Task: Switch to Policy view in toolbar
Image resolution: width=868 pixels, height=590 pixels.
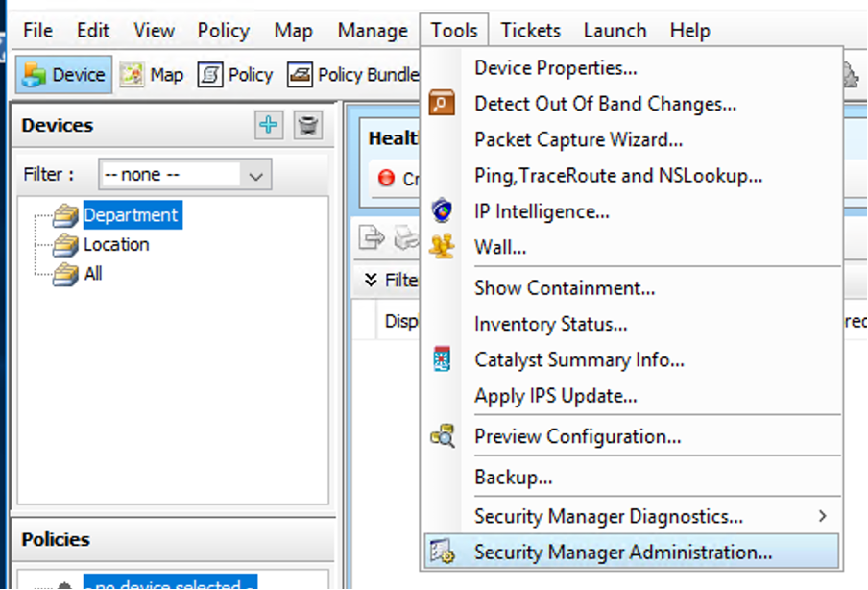Action: pyautogui.click(x=235, y=74)
